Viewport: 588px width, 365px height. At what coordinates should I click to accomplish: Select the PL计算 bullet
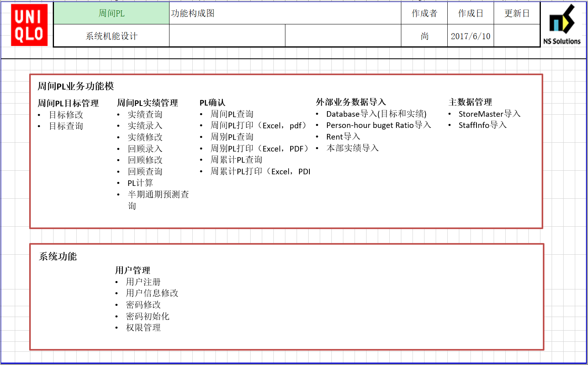(140, 183)
